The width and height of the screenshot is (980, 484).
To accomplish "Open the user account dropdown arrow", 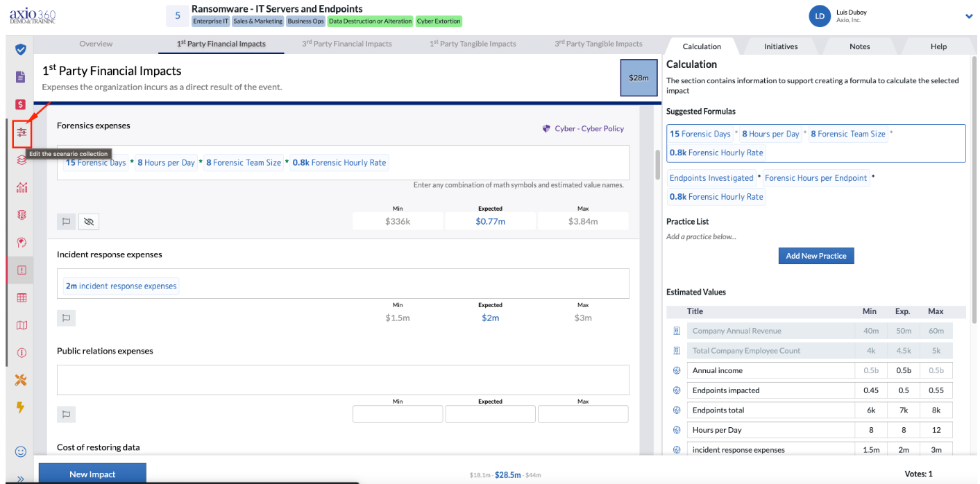I will [x=969, y=17].
